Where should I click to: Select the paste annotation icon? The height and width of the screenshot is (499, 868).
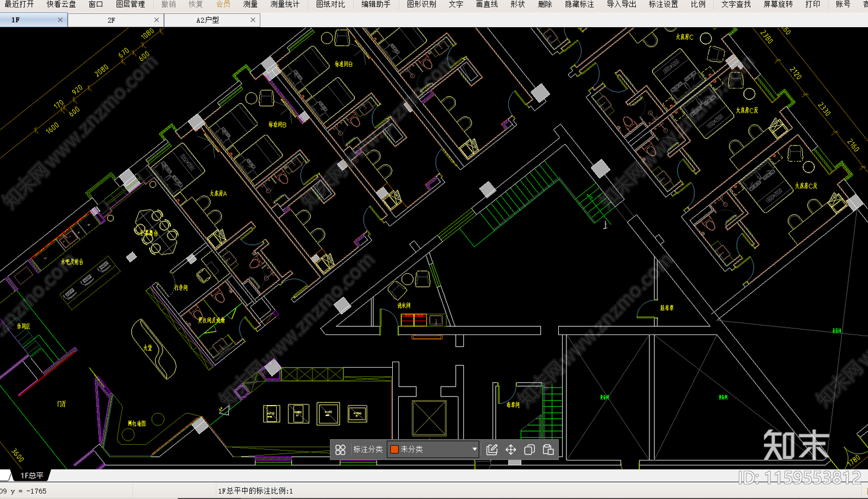click(x=548, y=450)
